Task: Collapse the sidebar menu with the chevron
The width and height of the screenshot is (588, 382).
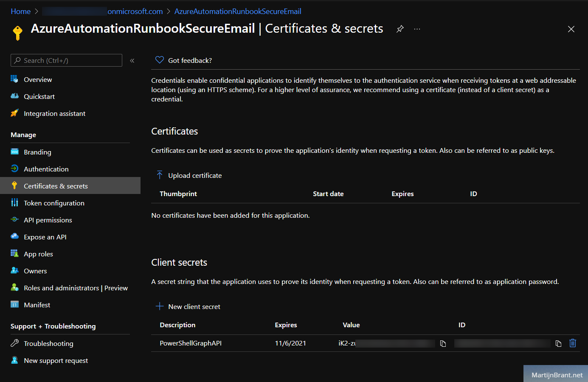Action: (132, 60)
